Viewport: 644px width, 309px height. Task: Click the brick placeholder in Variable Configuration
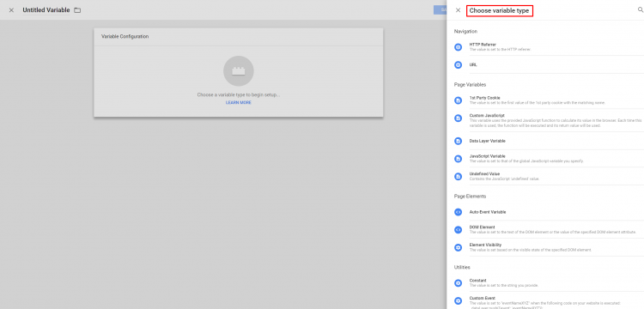238,71
